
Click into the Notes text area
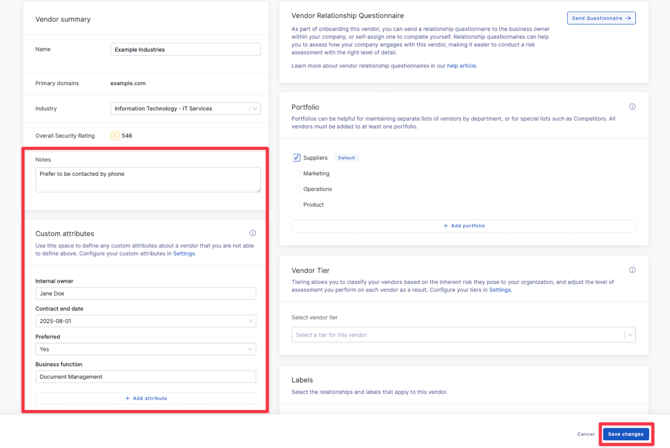coord(147,179)
